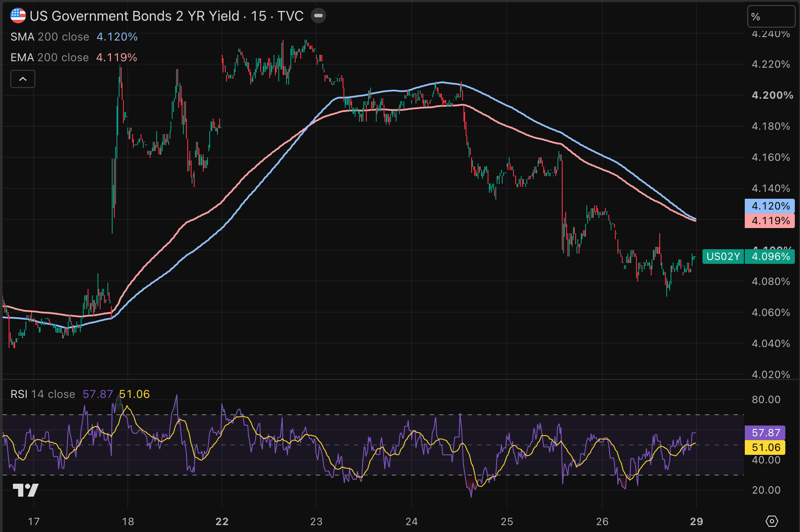Screen dimensions: 800x532
Task: Click date 23 on the time axis
Action: point(316,522)
